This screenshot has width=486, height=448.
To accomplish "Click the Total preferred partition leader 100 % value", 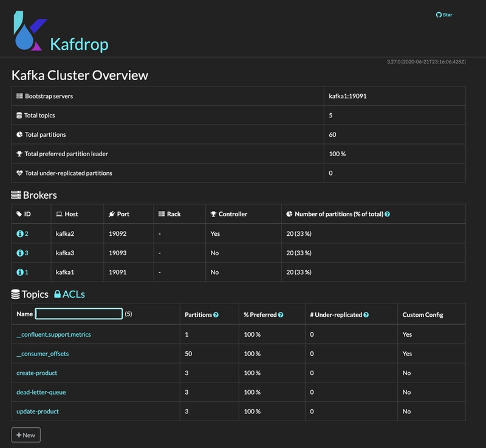I will point(337,154).
